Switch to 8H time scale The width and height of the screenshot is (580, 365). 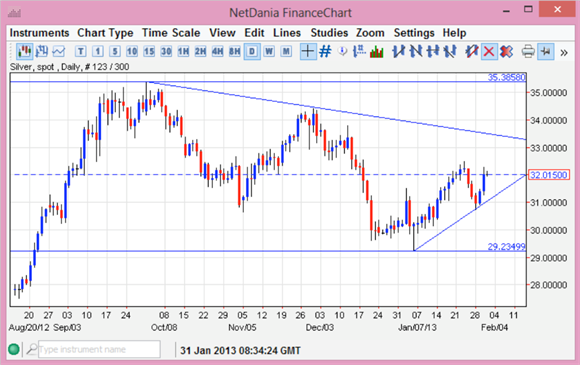[235, 51]
